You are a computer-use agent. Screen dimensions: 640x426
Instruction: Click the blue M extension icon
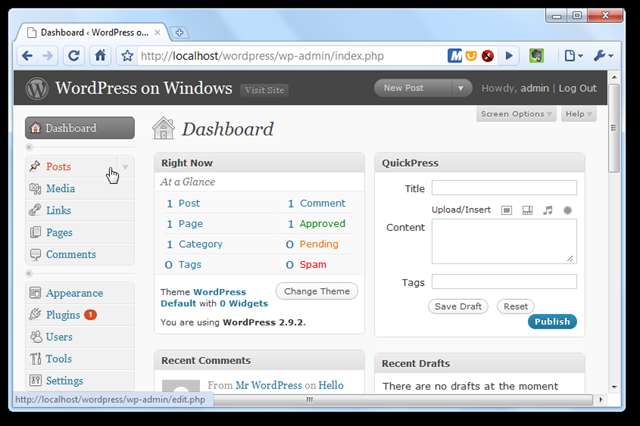point(454,55)
